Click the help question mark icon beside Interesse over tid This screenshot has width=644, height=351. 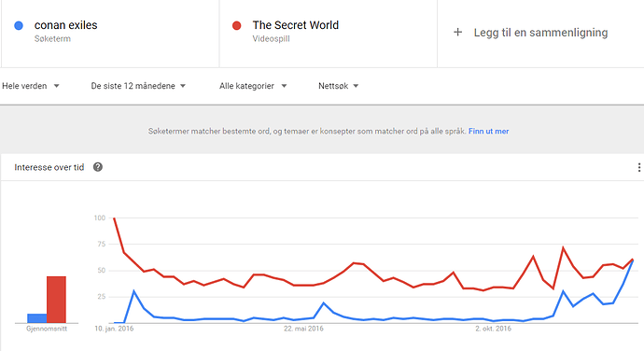tap(98, 167)
